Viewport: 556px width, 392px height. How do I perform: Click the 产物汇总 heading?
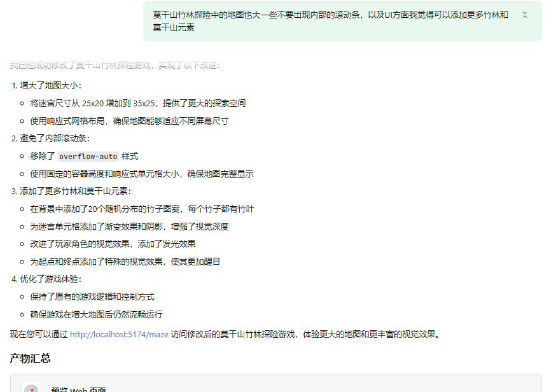coord(30,358)
